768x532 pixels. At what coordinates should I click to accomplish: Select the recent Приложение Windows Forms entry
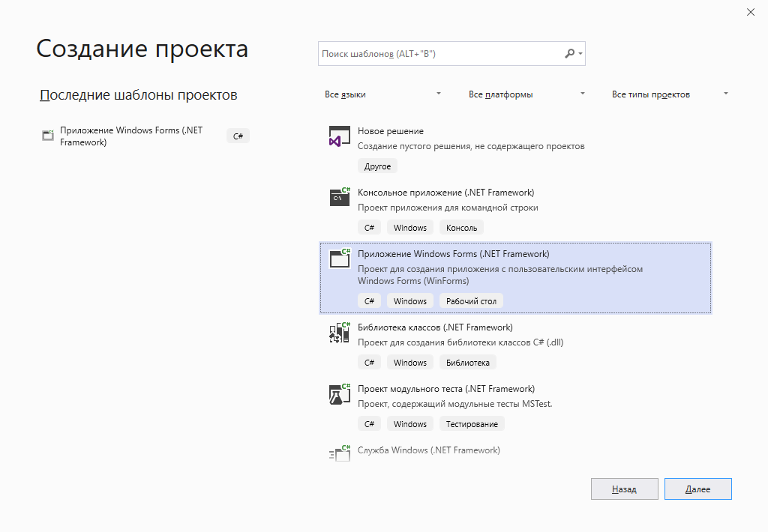click(x=127, y=136)
